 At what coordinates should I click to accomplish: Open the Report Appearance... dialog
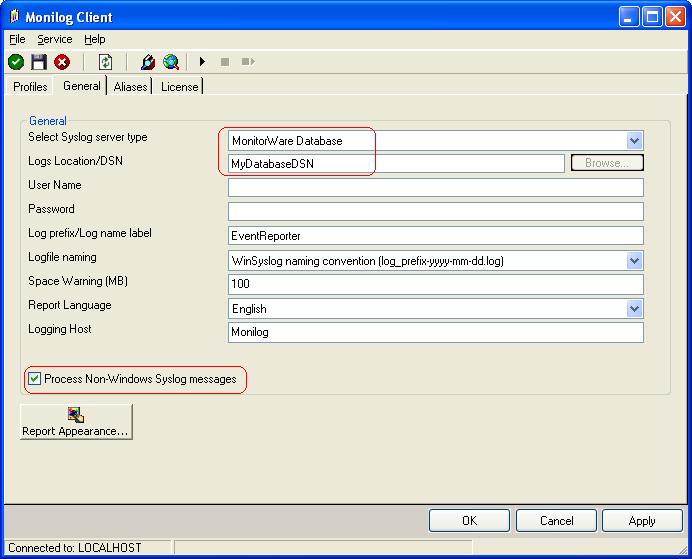tap(76, 422)
